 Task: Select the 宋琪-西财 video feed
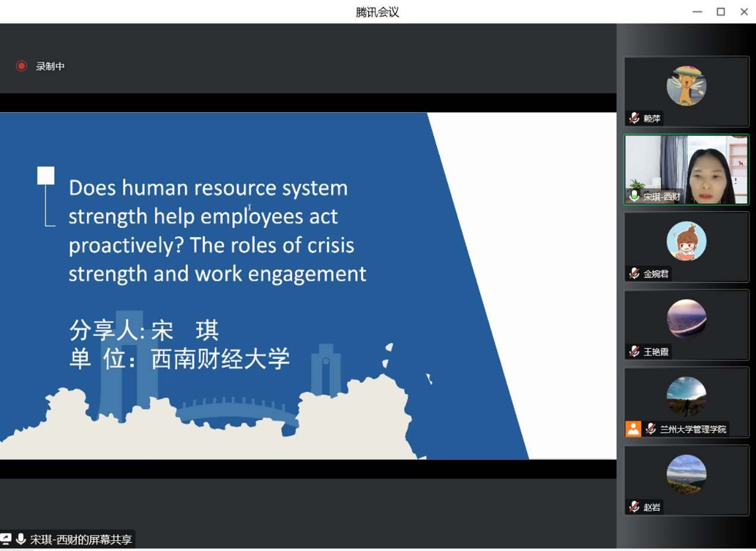tap(686, 169)
